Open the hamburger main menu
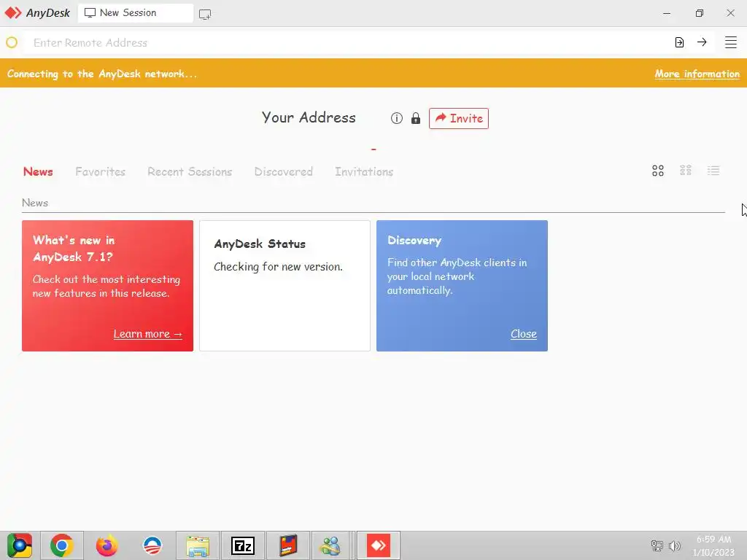 tap(731, 42)
